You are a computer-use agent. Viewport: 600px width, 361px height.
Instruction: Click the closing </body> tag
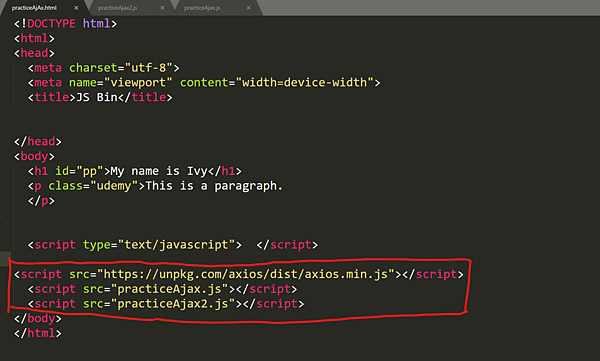(38, 319)
